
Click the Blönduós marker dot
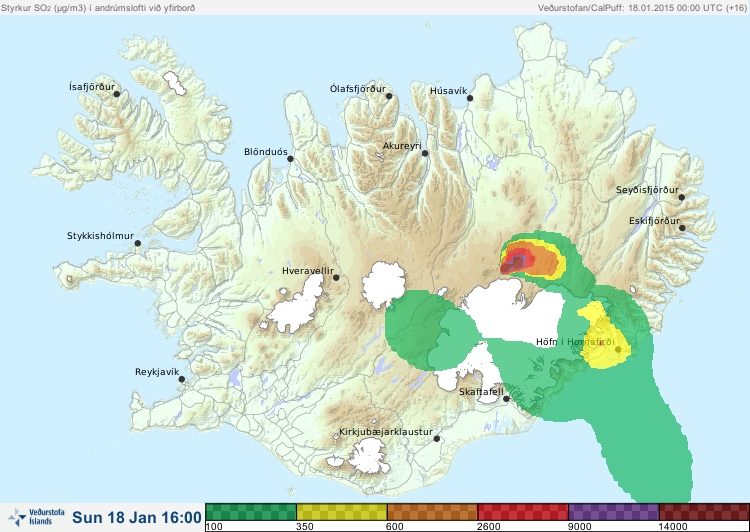click(x=290, y=158)
